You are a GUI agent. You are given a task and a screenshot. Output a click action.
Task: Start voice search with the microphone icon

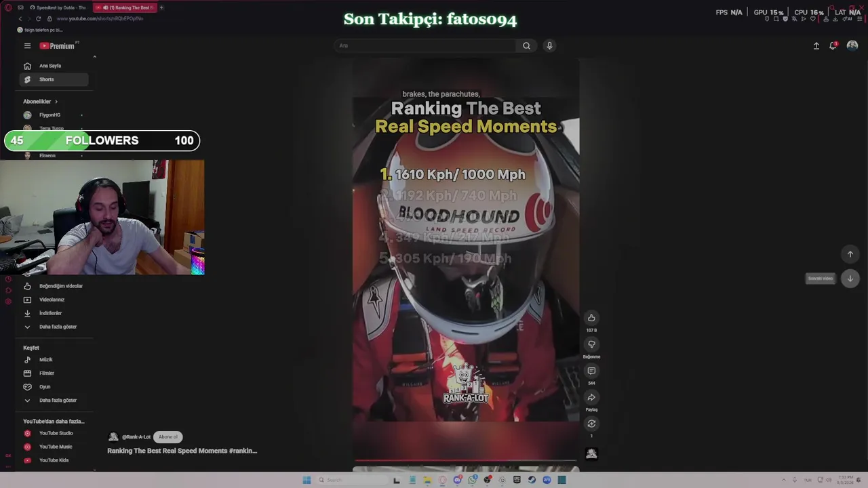click(549, 45)
